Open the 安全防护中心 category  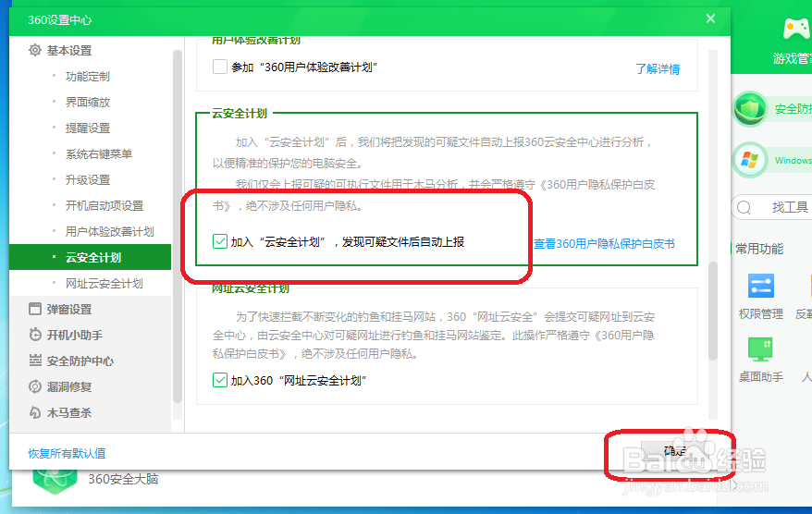point(80,361)
